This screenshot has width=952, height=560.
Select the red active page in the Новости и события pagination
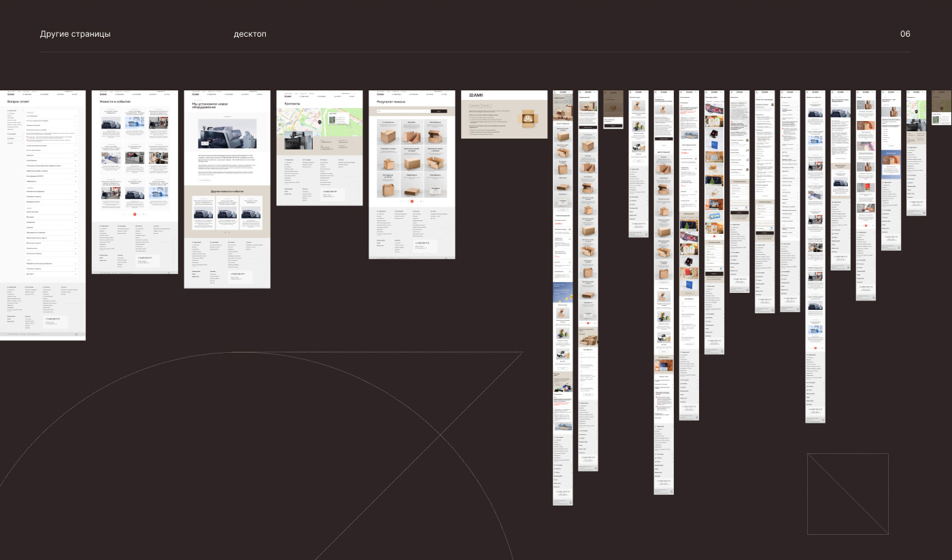coord(135,214)
